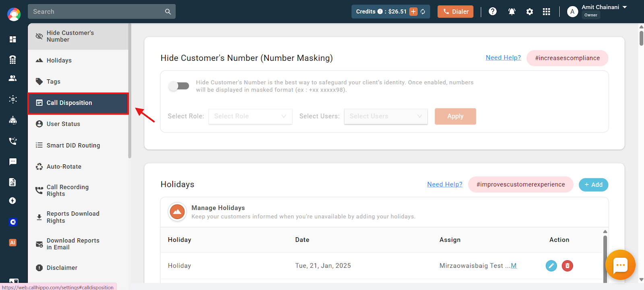Open the Users team icon in sidebar

pos(13,78)
